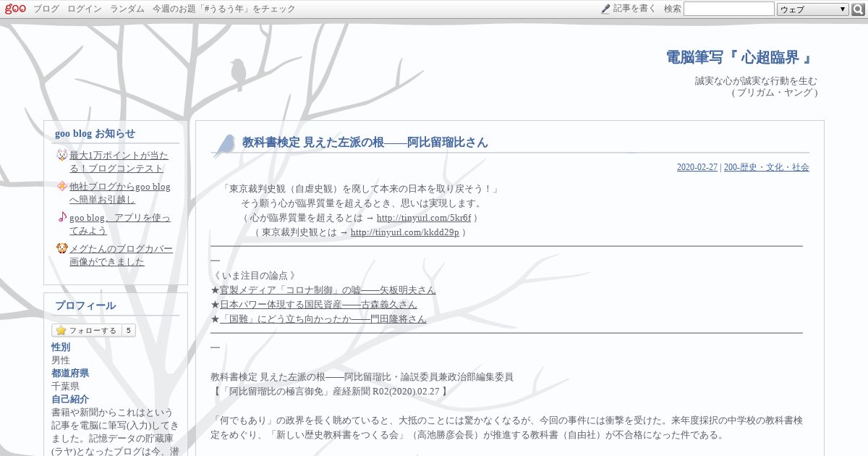The width and height of the screenshot is (868, 456).
Task: Click the music note icon by goo blog アプリ
Action: point(61,217)
